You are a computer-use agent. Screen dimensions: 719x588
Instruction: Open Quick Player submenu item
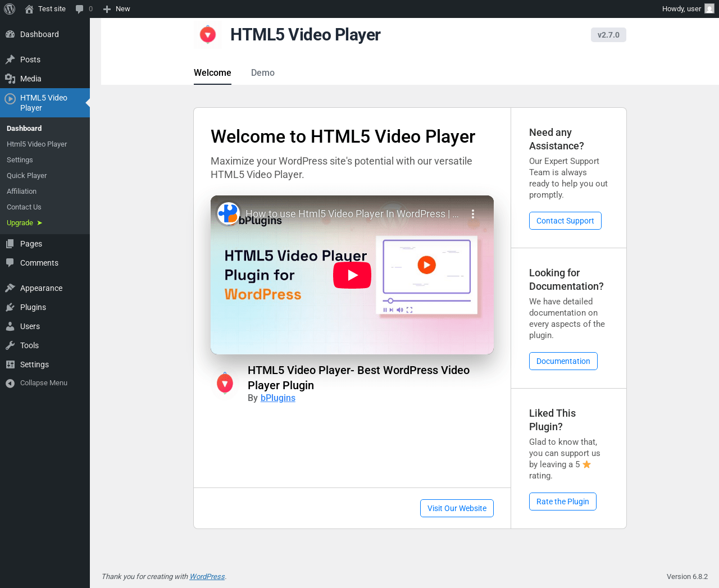pos(27,176)
